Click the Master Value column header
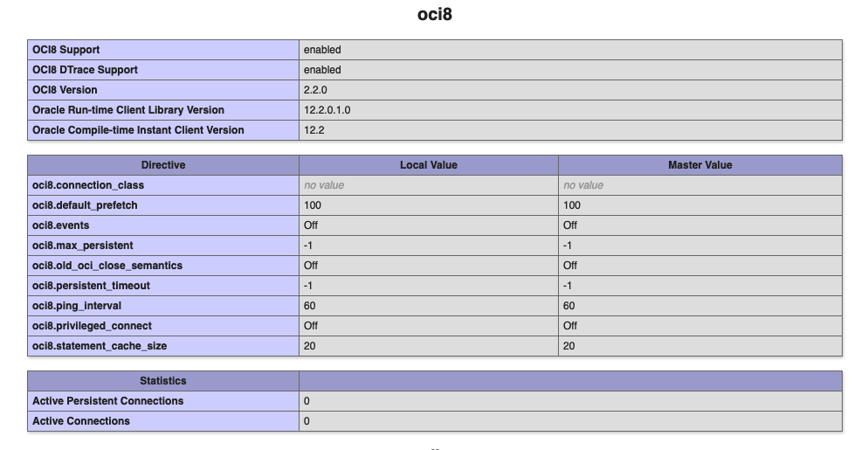This screenshot has height=450, width=868. (x=700, y=165)
